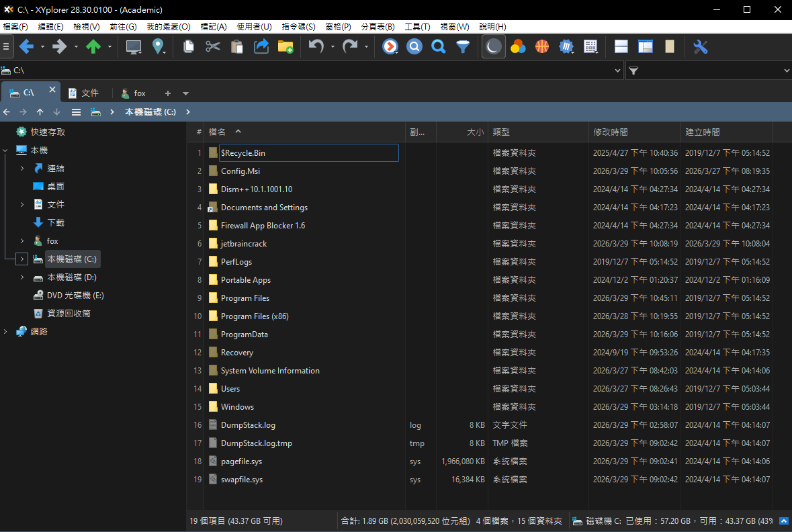This screenshot has width=792, height=532.
Task: Open the drives monitor icon in the toolbar
Action: (x=134, y=47)
